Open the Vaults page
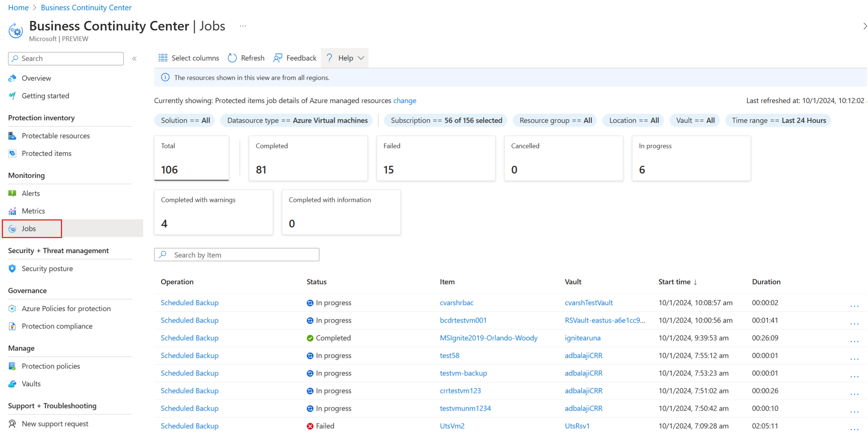868x433 pixels. pyautogui.click(x=32, y=384)
